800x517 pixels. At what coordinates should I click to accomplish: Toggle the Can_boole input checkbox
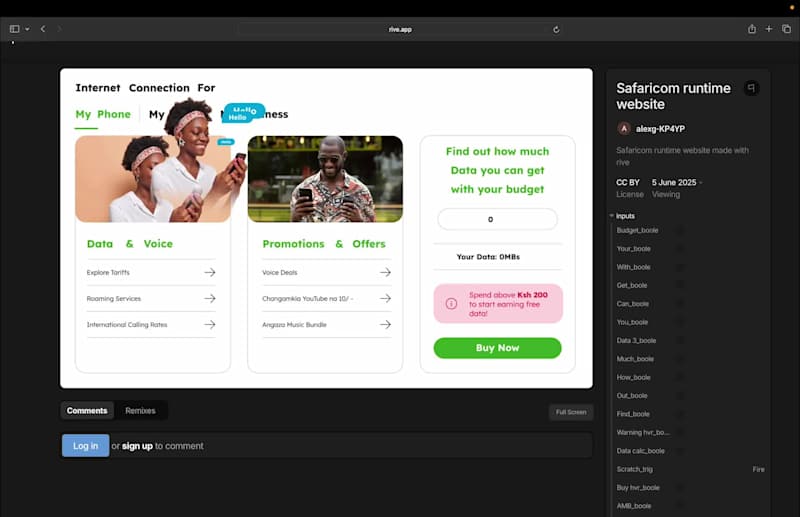pos(680,304)
